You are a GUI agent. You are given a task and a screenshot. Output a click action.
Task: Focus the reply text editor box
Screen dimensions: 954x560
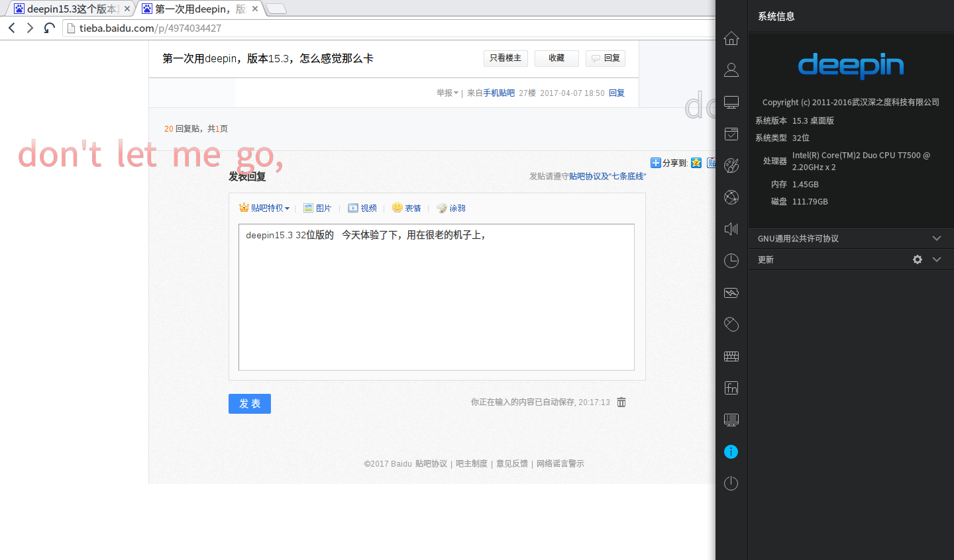[x=437, y=297]
